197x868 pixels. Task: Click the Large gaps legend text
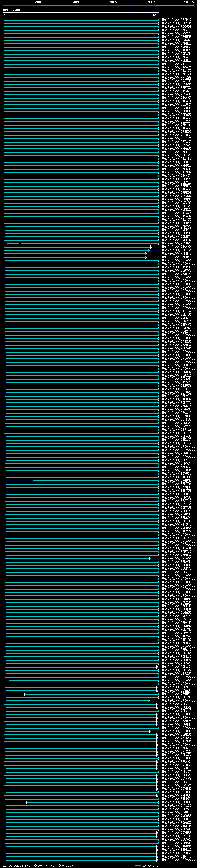[x=38, y=865]
